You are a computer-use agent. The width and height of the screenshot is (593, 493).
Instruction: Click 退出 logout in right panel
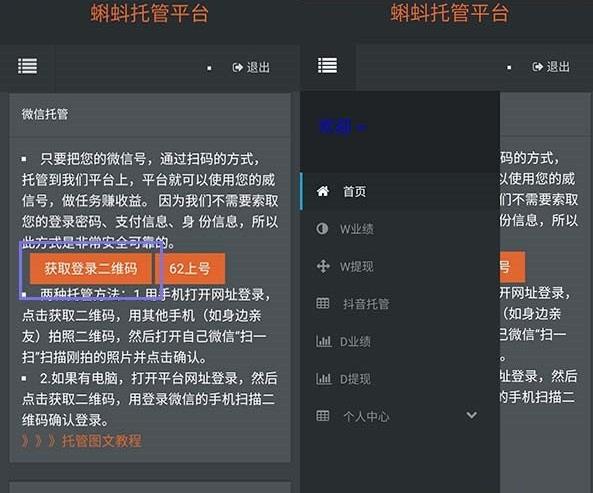(x=551, y=67)
